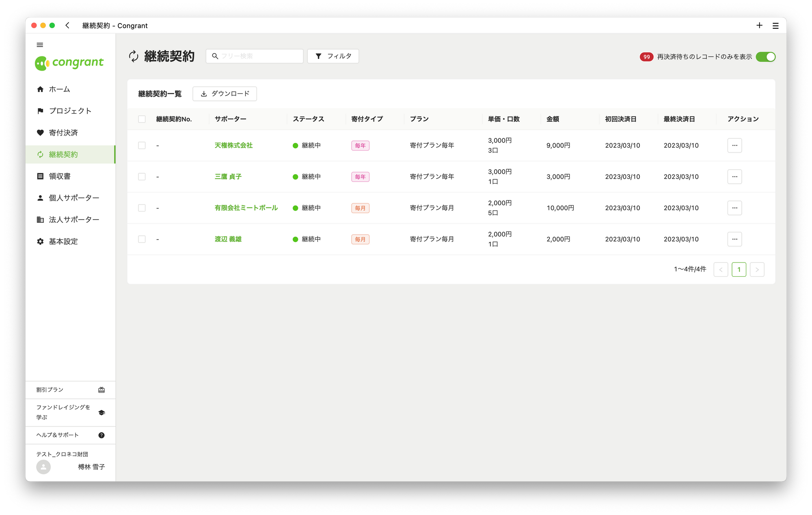Check the select-all checkbox in the table header
The width and height of the screenshot is (812, 515).
tap(142, 119)
